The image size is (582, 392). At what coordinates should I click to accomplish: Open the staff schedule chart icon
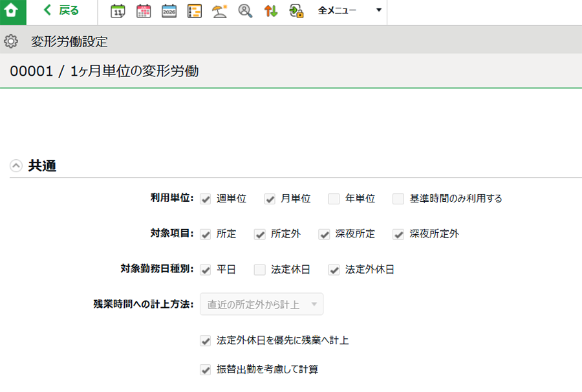(x=195, y=11)
